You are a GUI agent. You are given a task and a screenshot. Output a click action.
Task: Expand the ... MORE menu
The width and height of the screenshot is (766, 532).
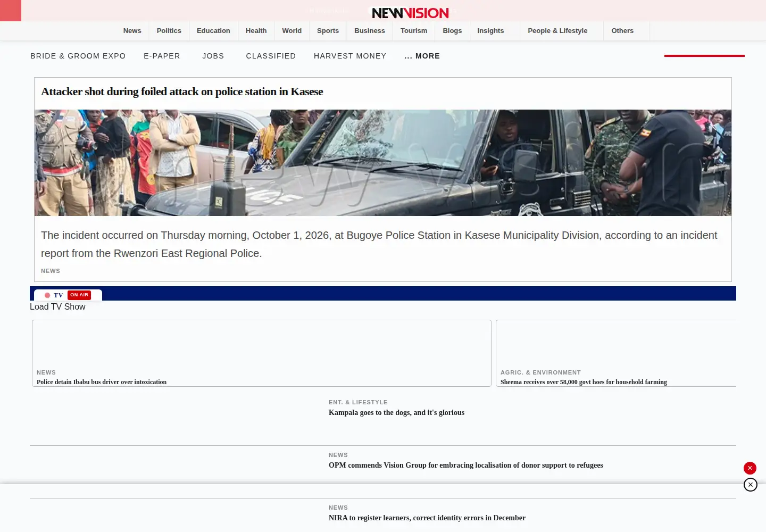(x=422, y=56)
